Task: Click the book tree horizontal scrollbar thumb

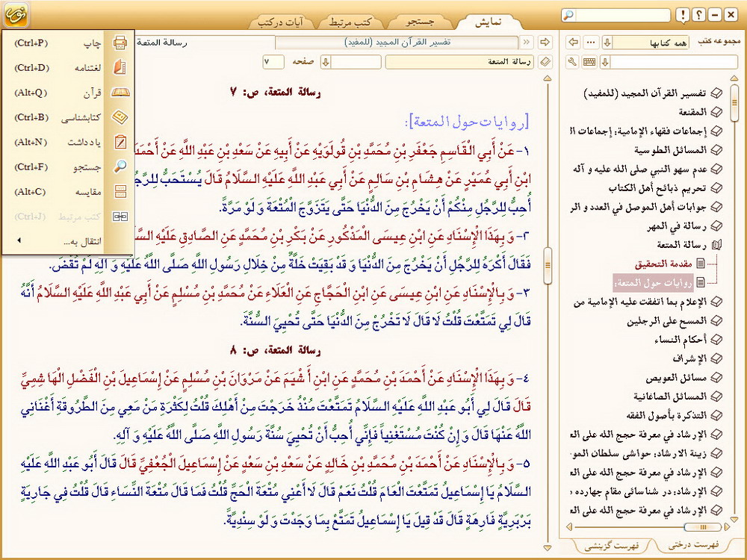Action: click(x=702, y=526)
